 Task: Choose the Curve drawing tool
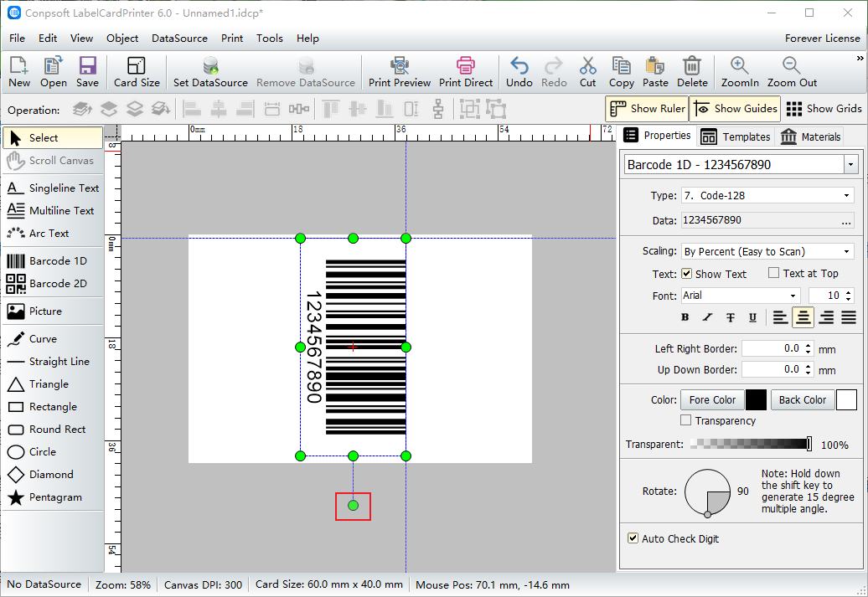(53, 338)
